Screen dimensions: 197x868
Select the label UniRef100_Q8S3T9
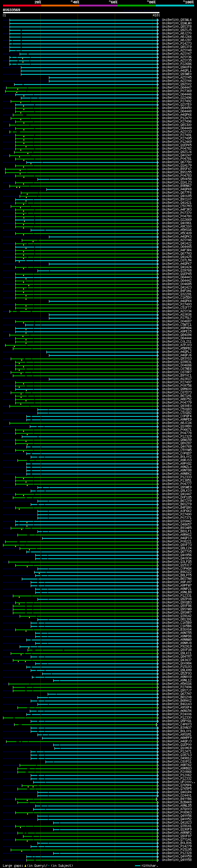[x=177, y=47]
